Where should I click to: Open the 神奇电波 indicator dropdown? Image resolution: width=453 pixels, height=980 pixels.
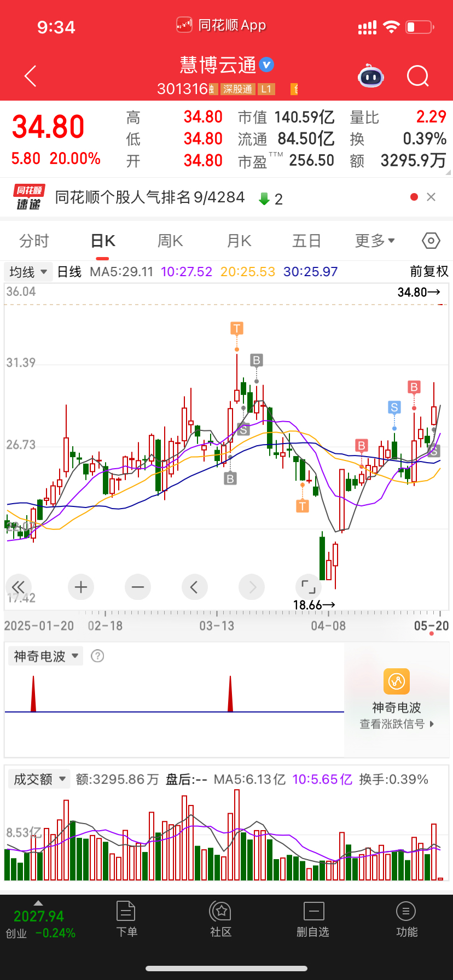click(x=46, y=656)
